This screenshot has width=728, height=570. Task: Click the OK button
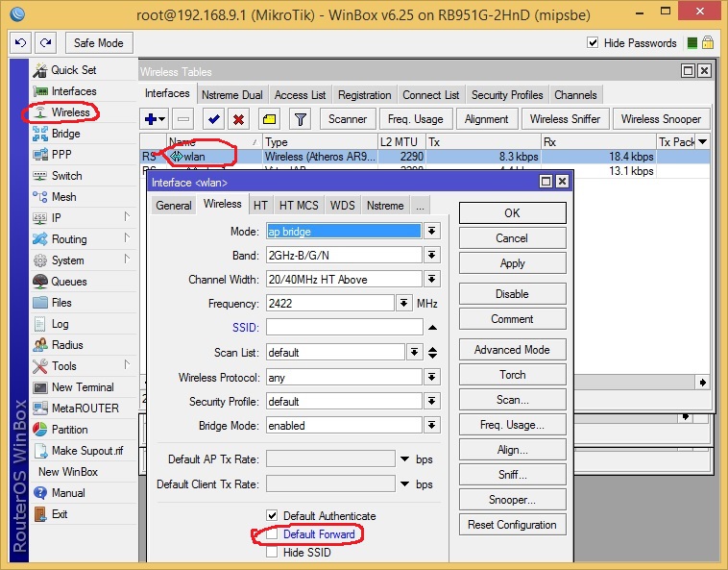click(512, 212)
